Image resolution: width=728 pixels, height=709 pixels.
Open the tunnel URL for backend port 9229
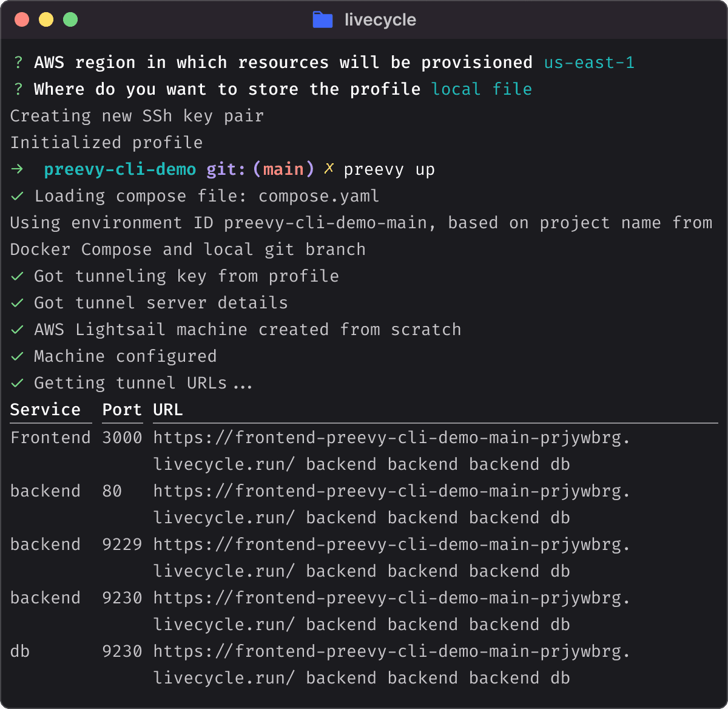coord(392,558)
